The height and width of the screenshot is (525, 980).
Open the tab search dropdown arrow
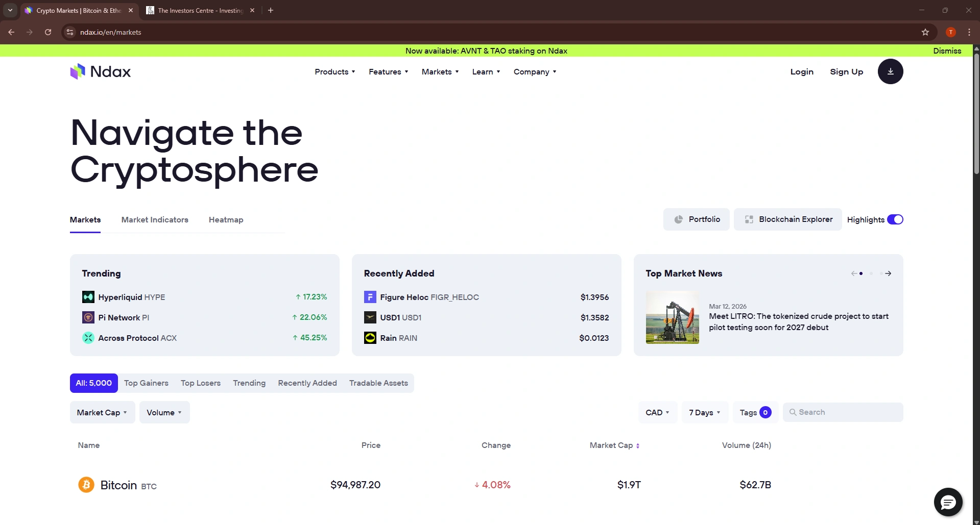click(x=10, y=10)
